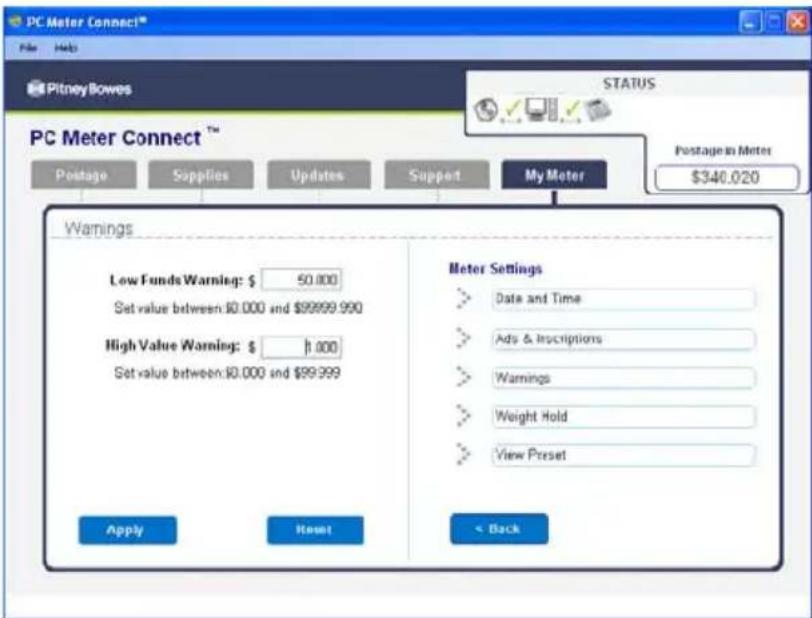Click arrow icon beside Ads & Inscriptions
This screenshot has height=618, width=812.
click(x=463, y=339)
